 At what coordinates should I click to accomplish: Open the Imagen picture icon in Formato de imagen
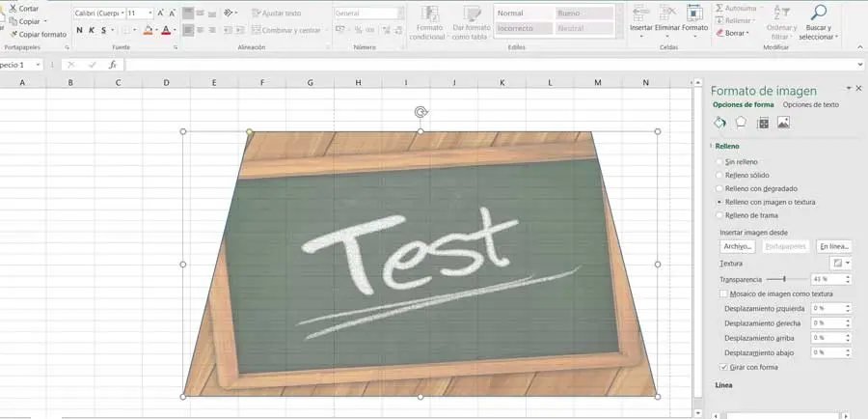pos(783,123)
